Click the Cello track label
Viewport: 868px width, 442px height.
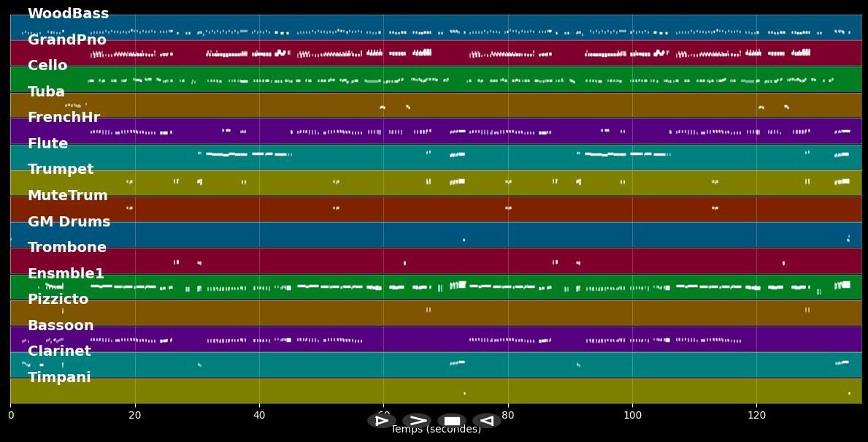pyautogui.click(x=47, y=66)
